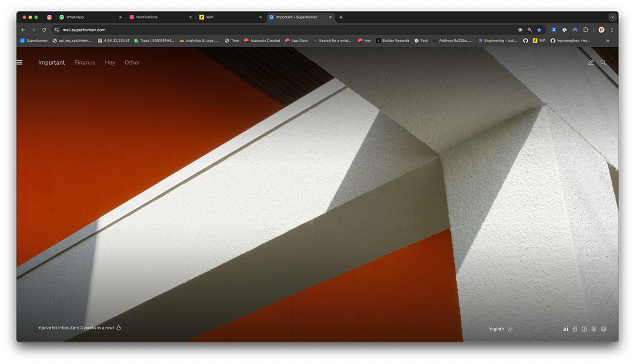Open the Chrome extensions puzzle icon
The width and height of the screenshot is (635, 364).
585,30
